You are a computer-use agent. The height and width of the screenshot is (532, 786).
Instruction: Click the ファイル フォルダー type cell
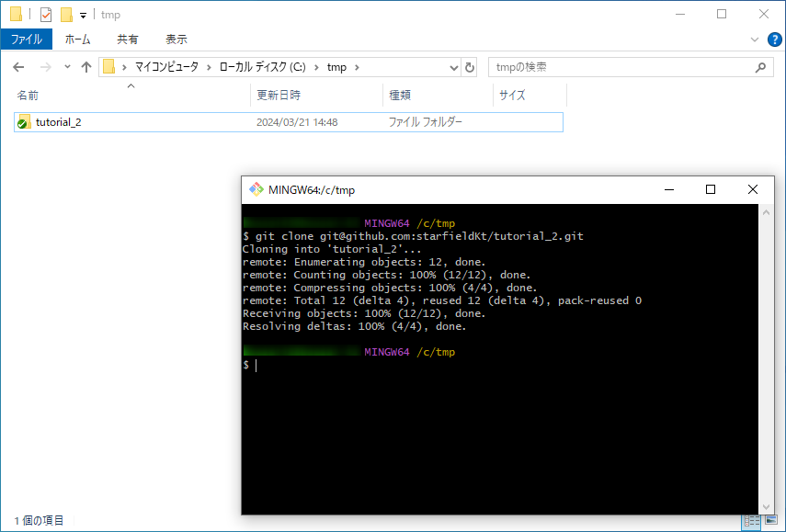pyautogui.click(x=425, y=122)
